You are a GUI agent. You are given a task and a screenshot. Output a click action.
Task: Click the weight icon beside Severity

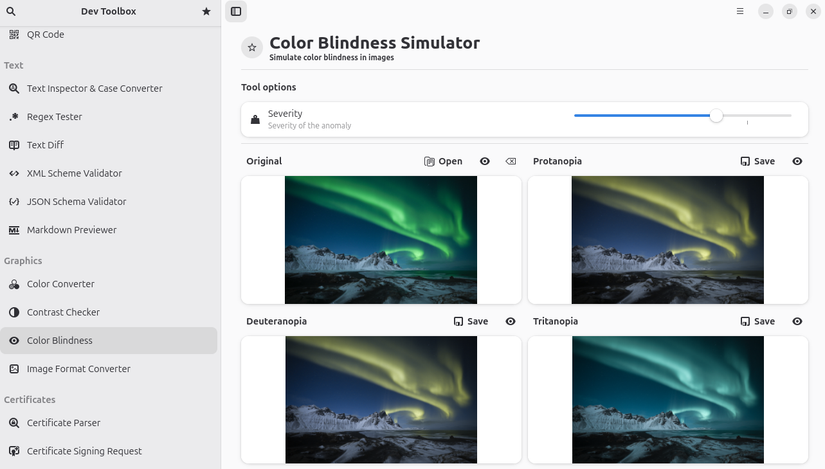tap(255, 119)
